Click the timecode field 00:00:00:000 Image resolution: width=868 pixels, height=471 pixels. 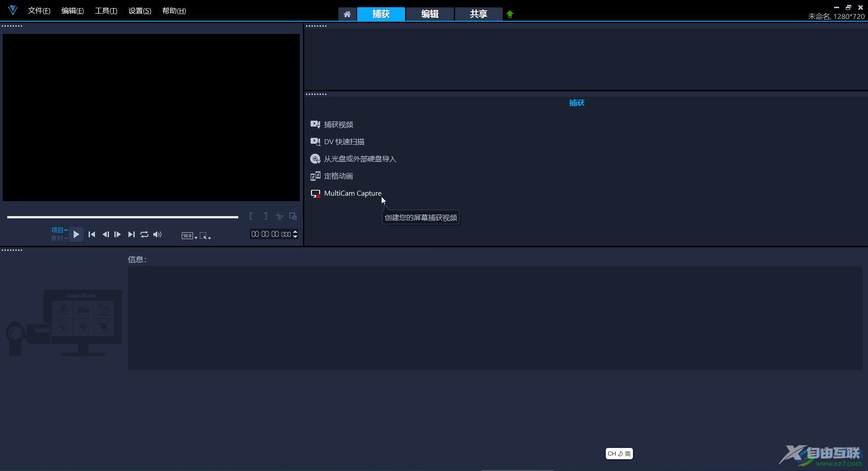tap(271, 234)
